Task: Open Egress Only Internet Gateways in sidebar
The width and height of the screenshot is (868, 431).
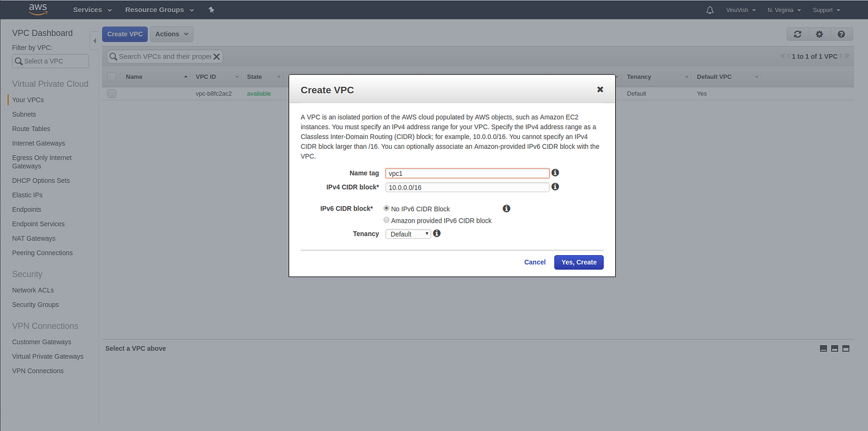Action: [x=42, y=162]
